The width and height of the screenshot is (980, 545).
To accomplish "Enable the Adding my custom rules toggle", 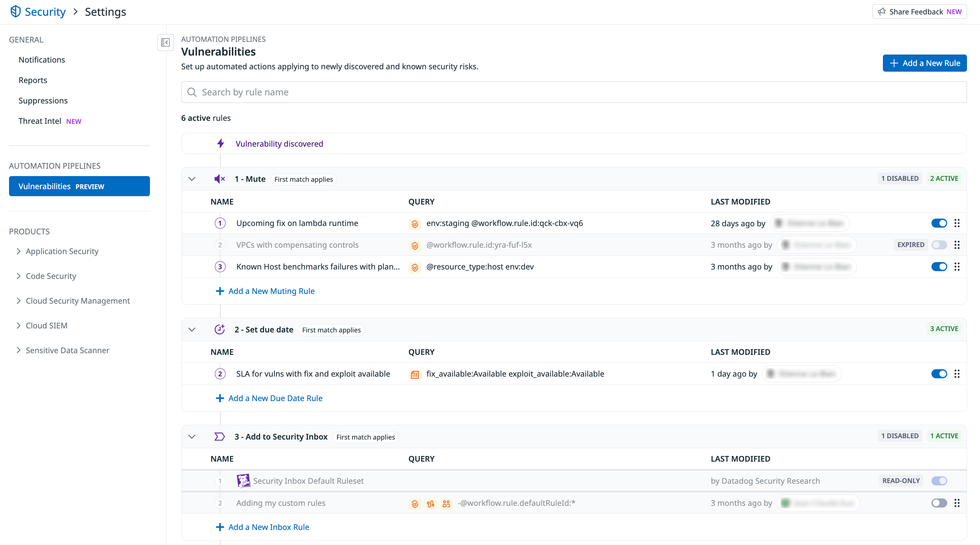I will click(x=939, y=503).
